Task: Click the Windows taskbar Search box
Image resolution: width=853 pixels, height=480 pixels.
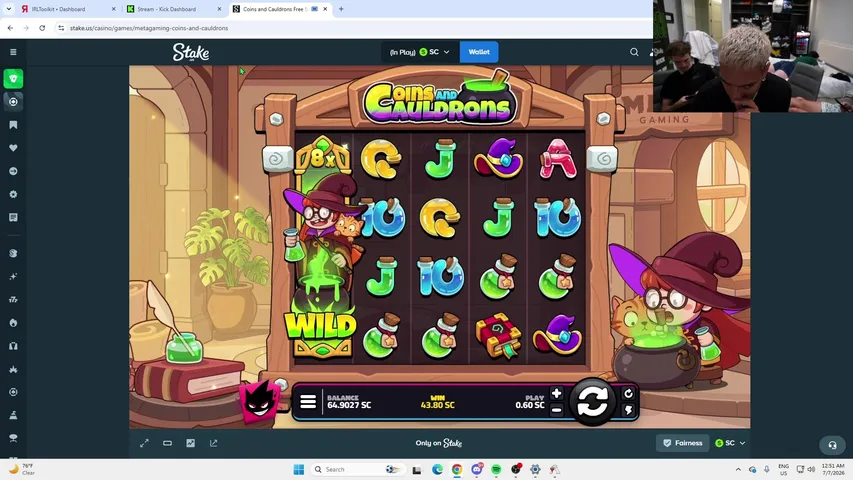Action: [x=358, y=469]
